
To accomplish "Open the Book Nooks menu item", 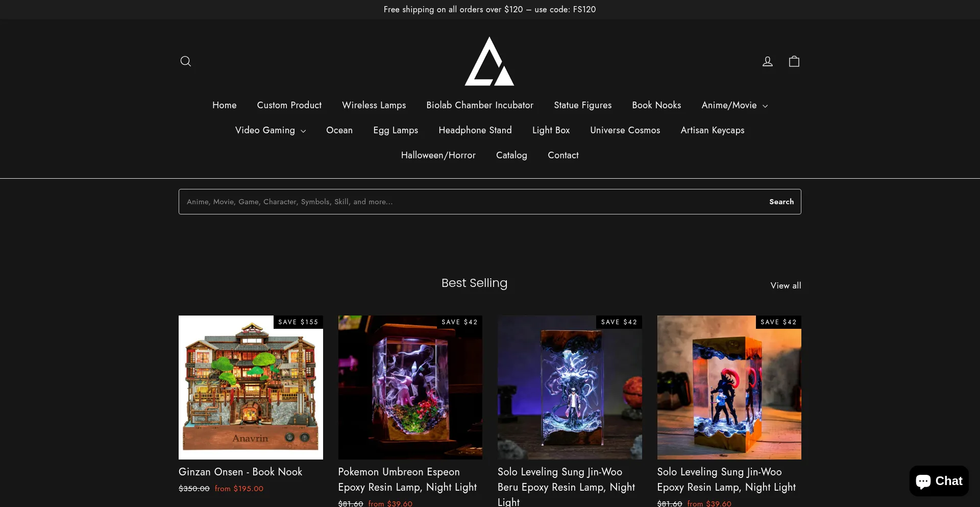I will coord(656,105).
